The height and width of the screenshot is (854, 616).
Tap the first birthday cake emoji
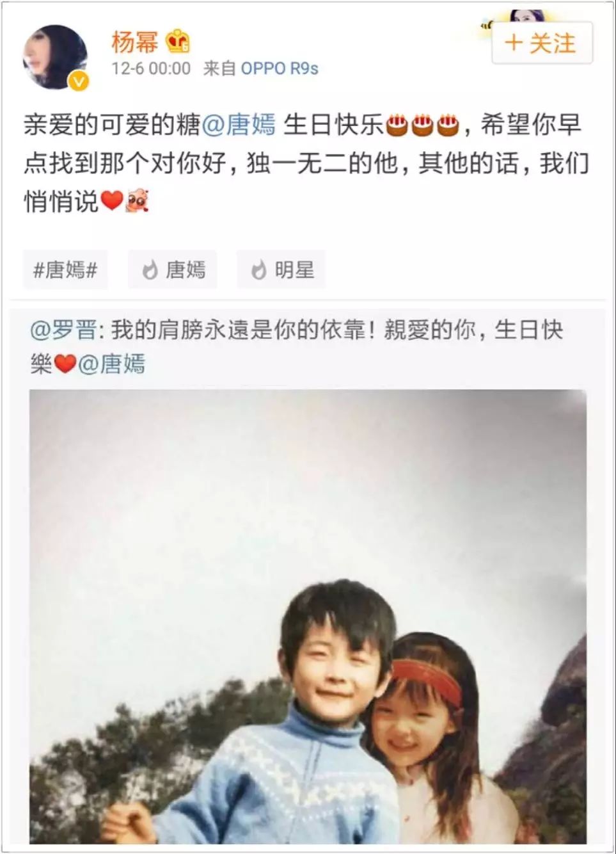click(x=397, y=125)
